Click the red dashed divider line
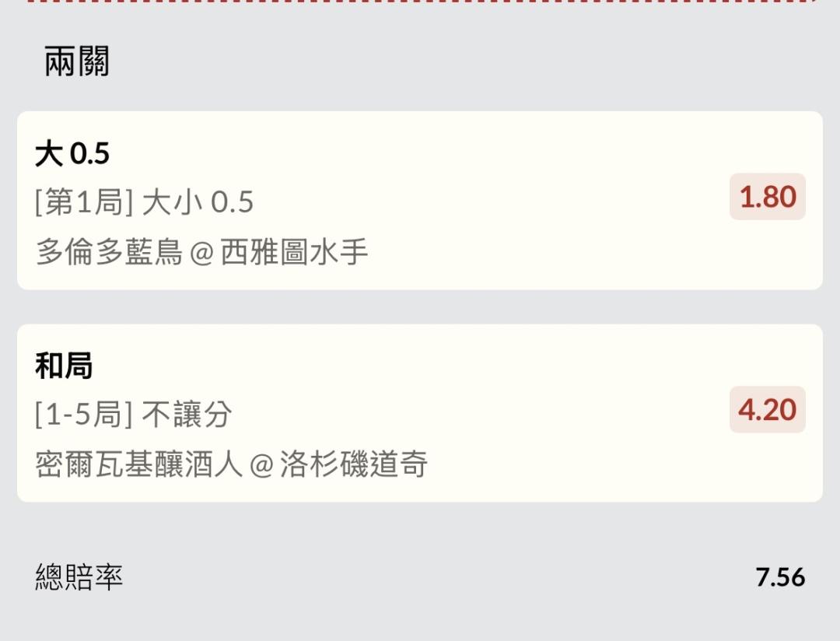Screen dimensions: 840x641 click(420, 2)
